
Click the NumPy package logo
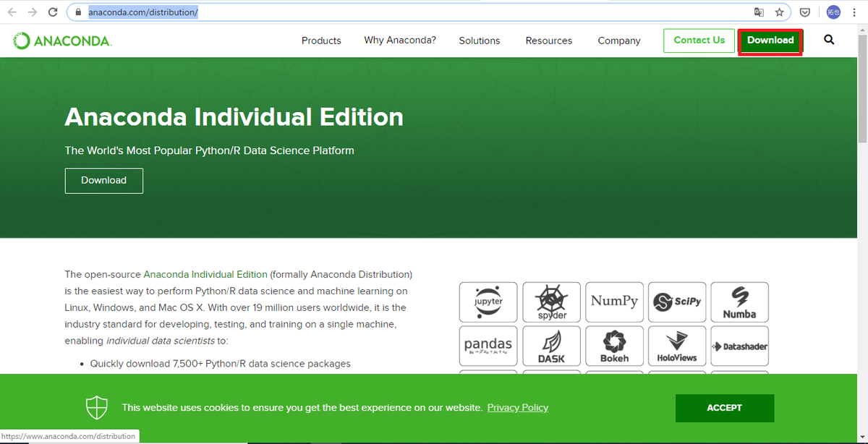[614, 302]
